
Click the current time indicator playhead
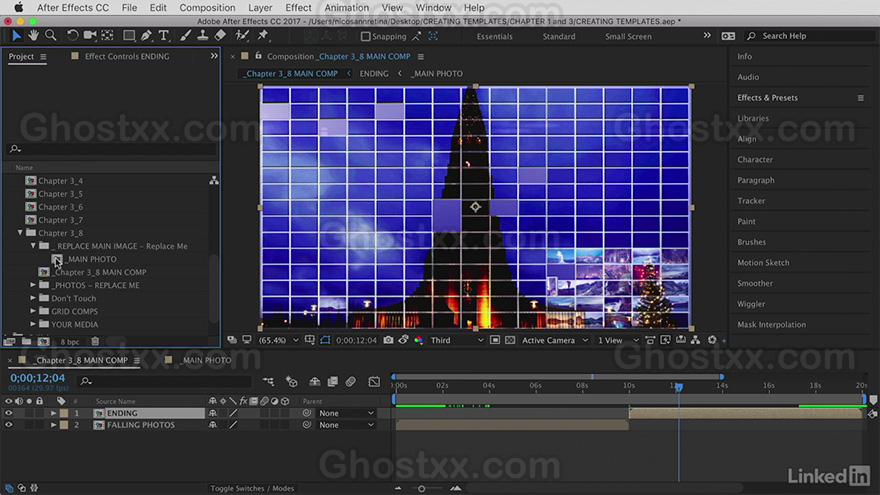tap(679, 387)
